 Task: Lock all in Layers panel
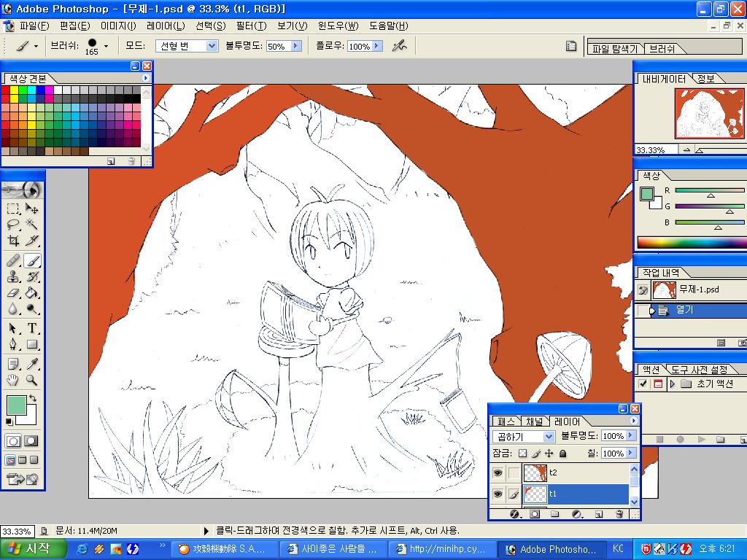(562, 454)
